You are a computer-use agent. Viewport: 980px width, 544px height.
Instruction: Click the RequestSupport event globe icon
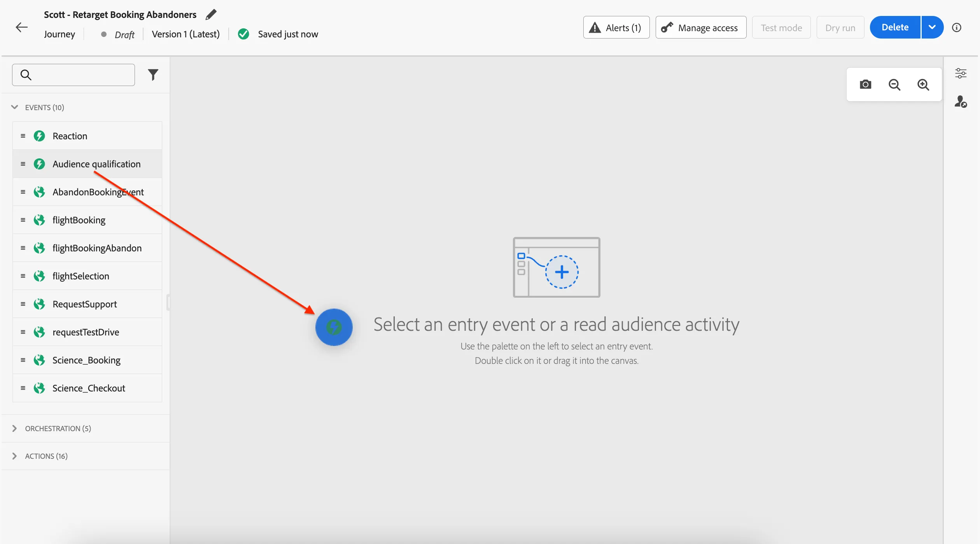39,304
